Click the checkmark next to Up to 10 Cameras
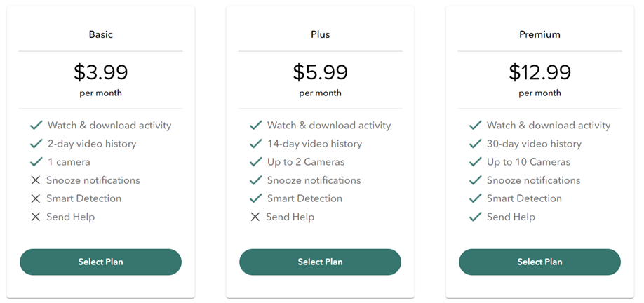This screenshot has width=644, height=303. (476, 162)
